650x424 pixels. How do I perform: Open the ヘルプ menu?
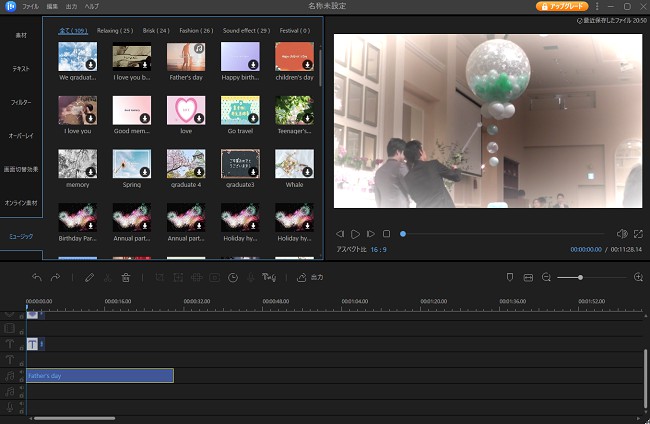tap(92, 6)
